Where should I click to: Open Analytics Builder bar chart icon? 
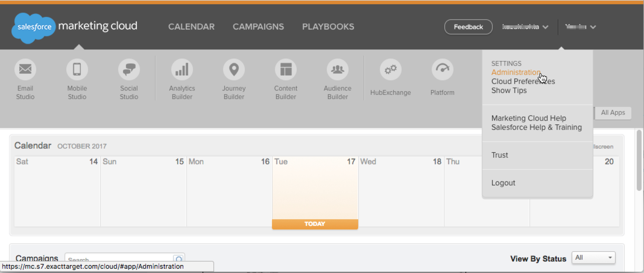click(x=182, y=69)
